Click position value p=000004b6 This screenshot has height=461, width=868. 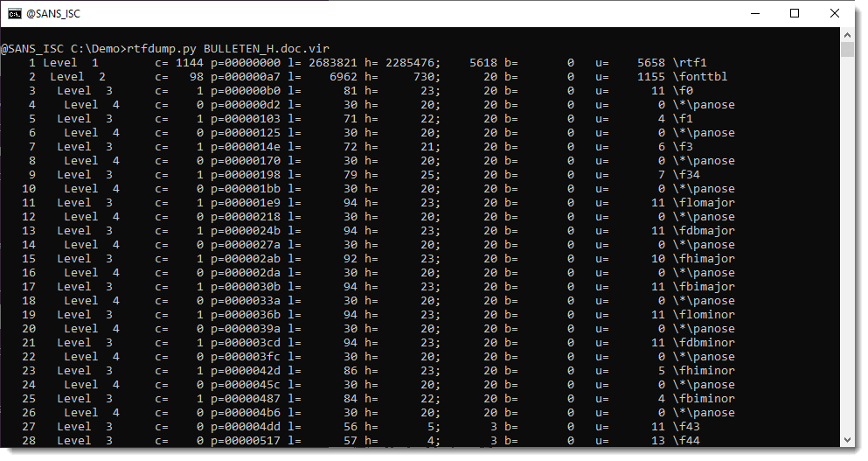(x=246, y=413)
